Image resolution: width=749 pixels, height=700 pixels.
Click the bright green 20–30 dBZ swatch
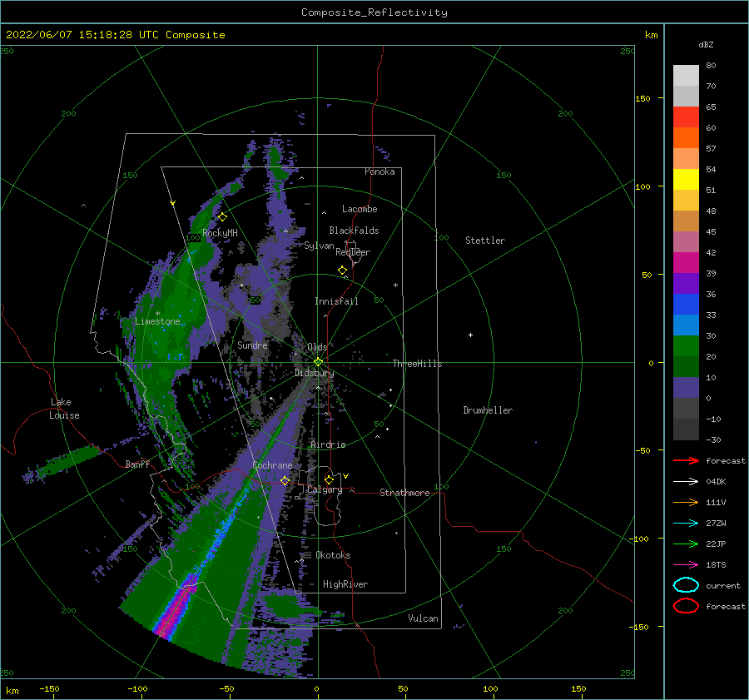(x=686, y=346)
